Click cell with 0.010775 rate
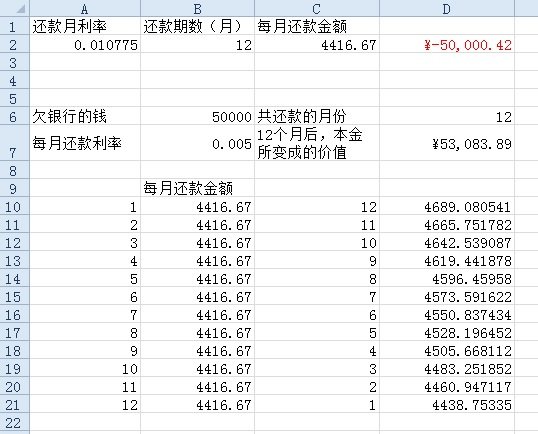Image resolution: width=538 pixels, height=434 pixels. tap(85, 44)
